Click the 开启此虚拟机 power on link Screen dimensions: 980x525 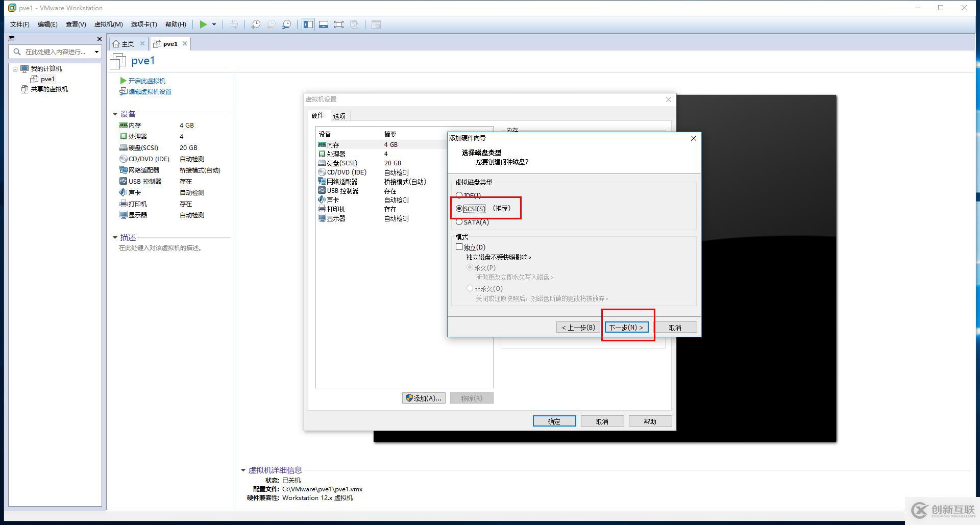[x=146, y=81]
